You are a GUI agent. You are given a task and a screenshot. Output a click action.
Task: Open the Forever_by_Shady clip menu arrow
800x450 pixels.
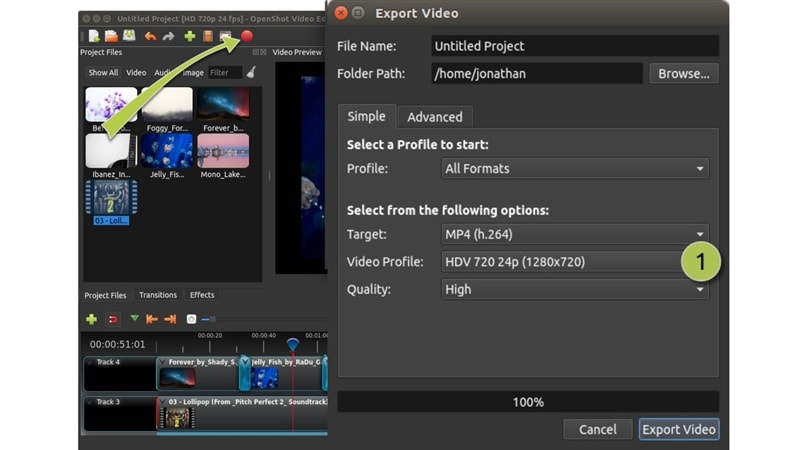(163, 362)
